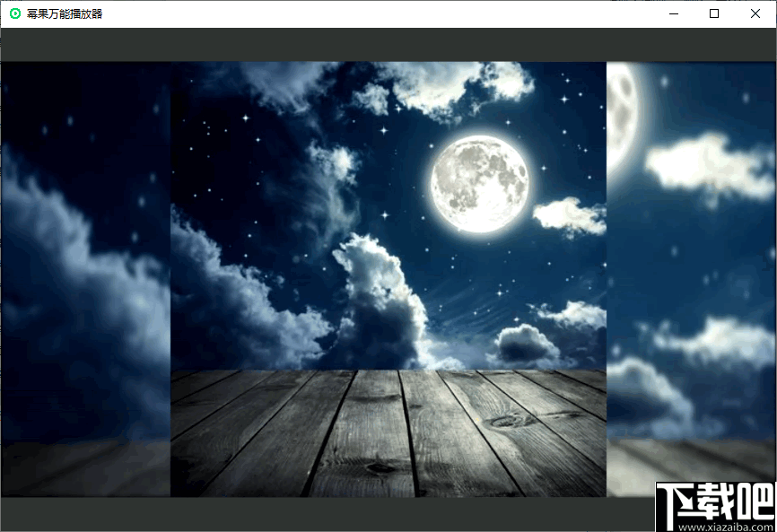The height and width of the screenshot is (532, 777).
Task: Close the 幂果万能播放器 window
Action: coord(755,13)
